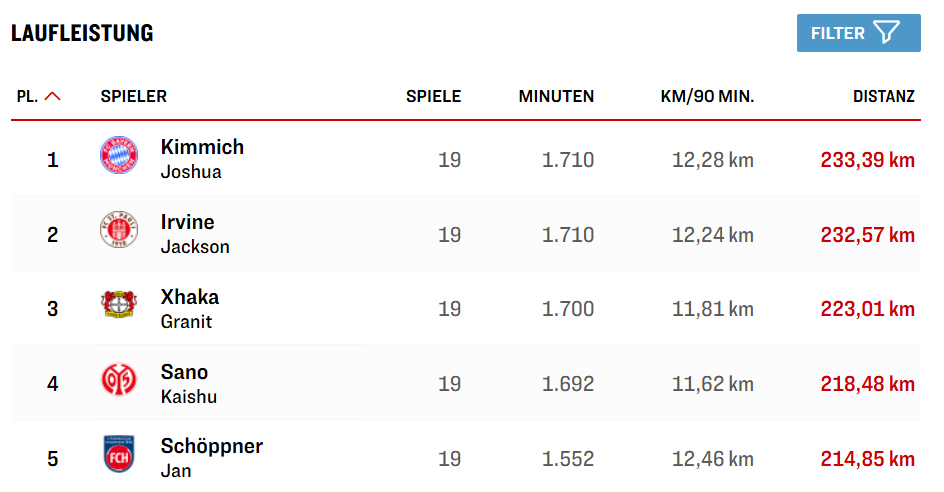Click the LAUFLEISTUNG heading
The image size is (944, 492).
[82, 33]
